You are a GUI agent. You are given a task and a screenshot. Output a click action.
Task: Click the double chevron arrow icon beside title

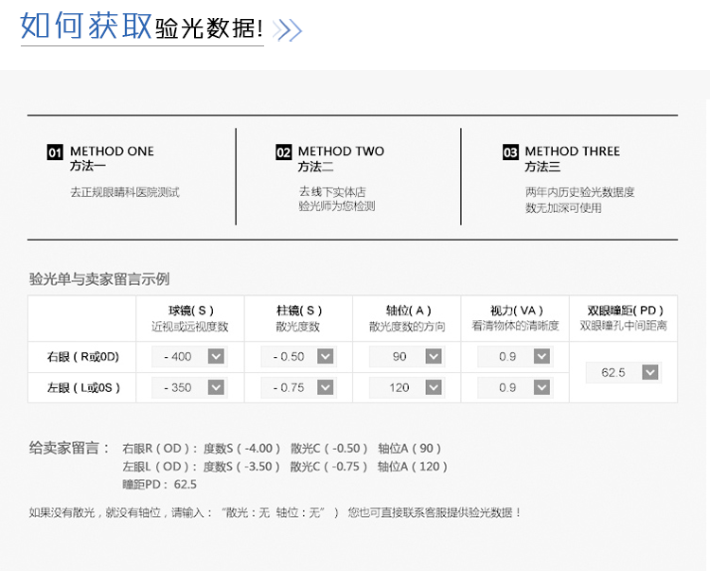[x=287, y=30]
